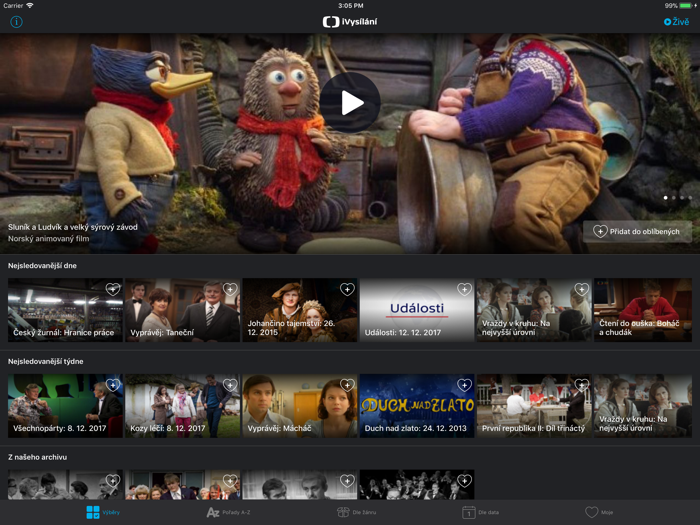Open Vraždy v kruhu in weekly row
Screen dimensions: 700x525
coord(643,406)
